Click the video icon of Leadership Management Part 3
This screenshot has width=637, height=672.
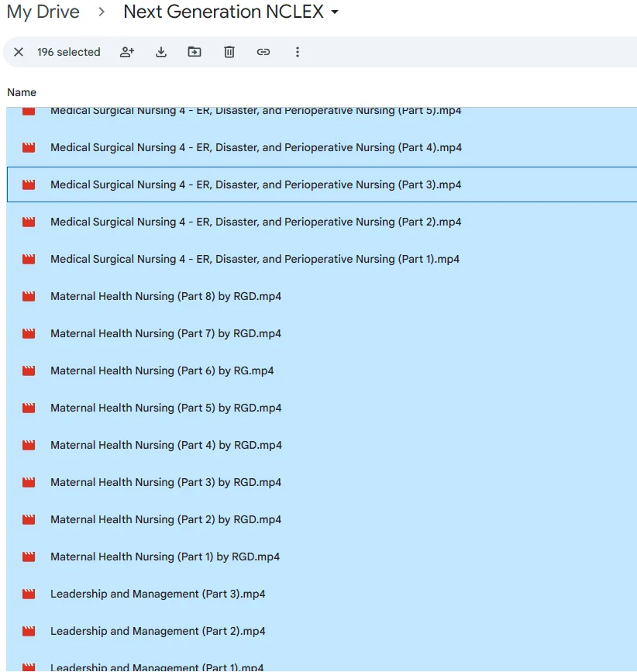point(29,594)
